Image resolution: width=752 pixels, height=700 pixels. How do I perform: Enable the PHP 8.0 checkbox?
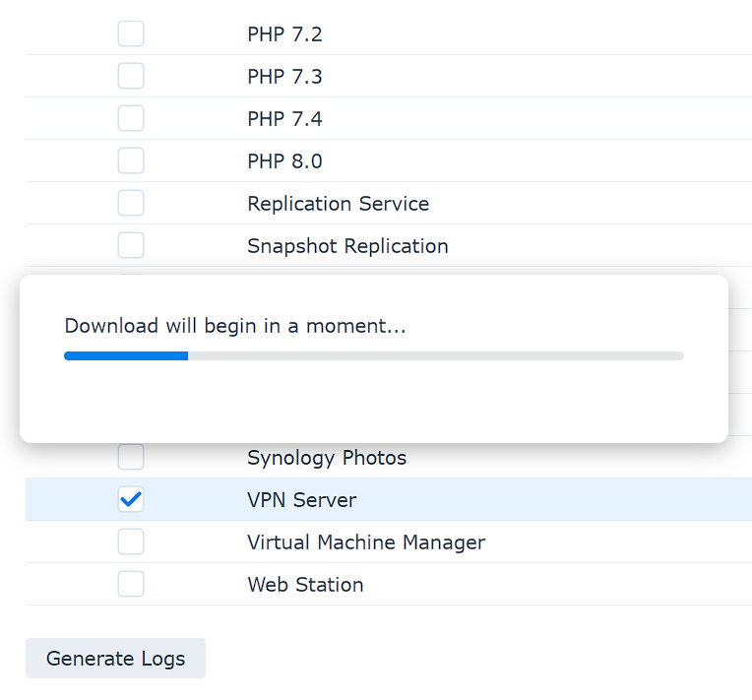point(131,160)
